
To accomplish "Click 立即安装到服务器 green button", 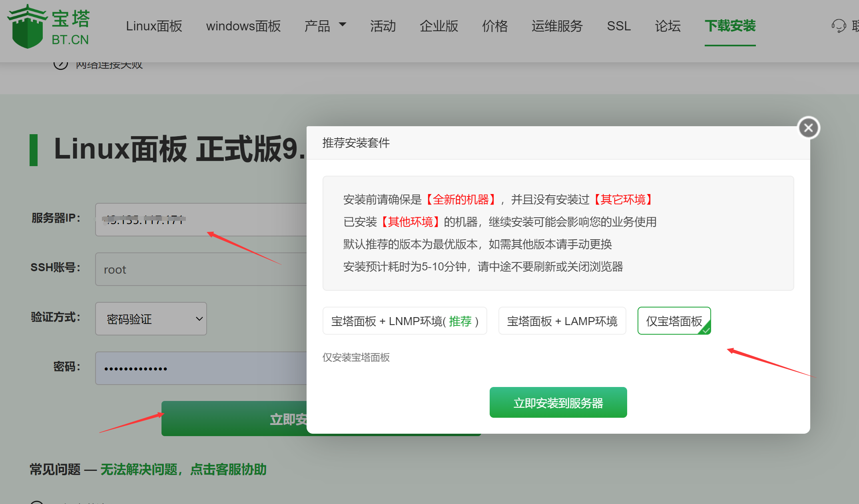I will click(558, 403).
